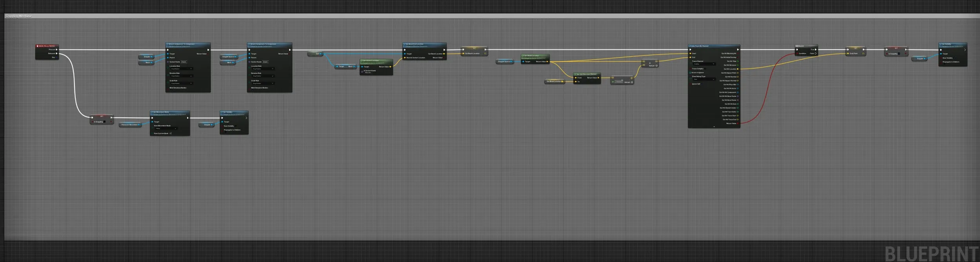Click the Start input pin on Line Trace
The height and width of the screenshot is (262, 980).
[x=691, y=53]
